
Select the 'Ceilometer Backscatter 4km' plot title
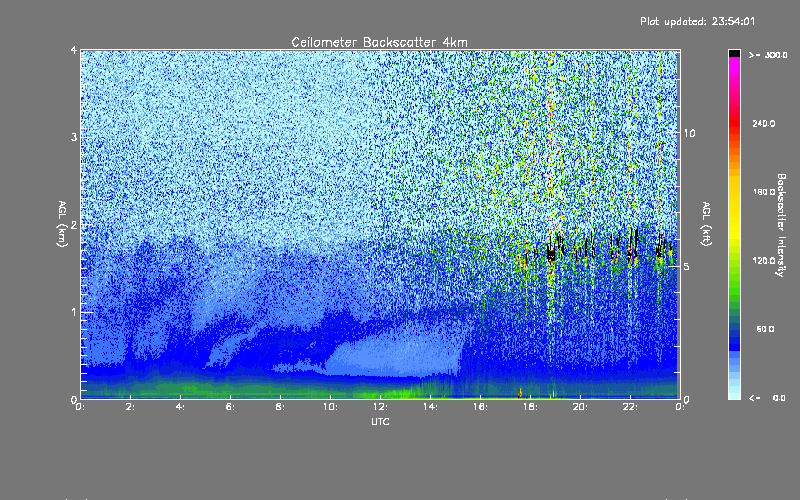click(379, 42)
